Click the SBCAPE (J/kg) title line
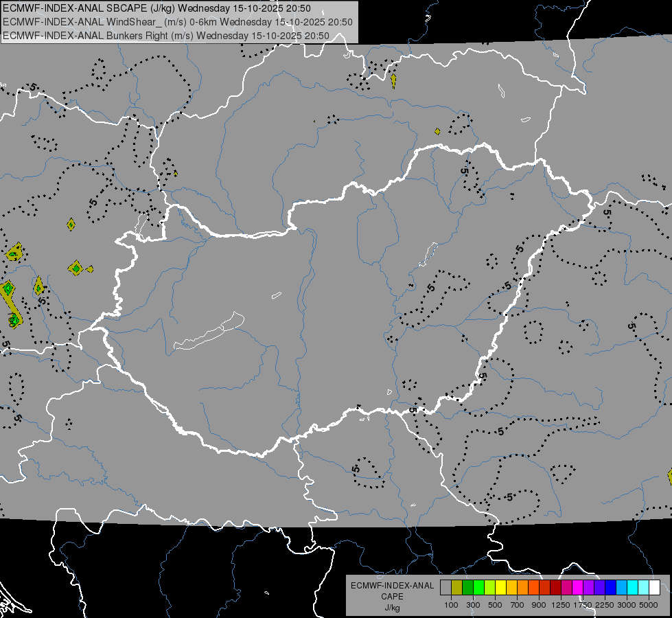The height and width of the screenshot is (618, 672). (x=157, y=8)
